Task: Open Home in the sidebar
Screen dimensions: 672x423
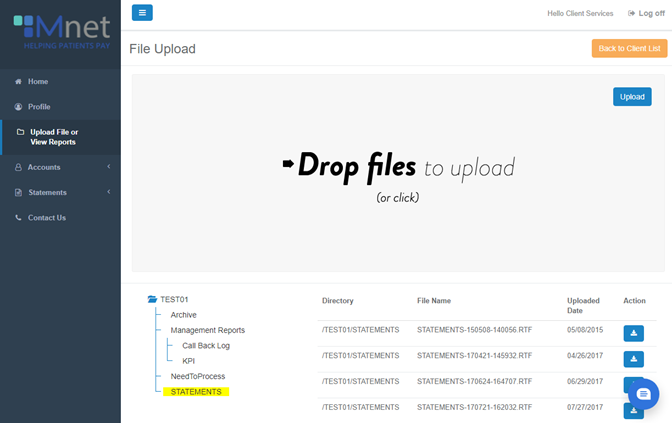Action: pyautogui.click(x=37, y=81)
